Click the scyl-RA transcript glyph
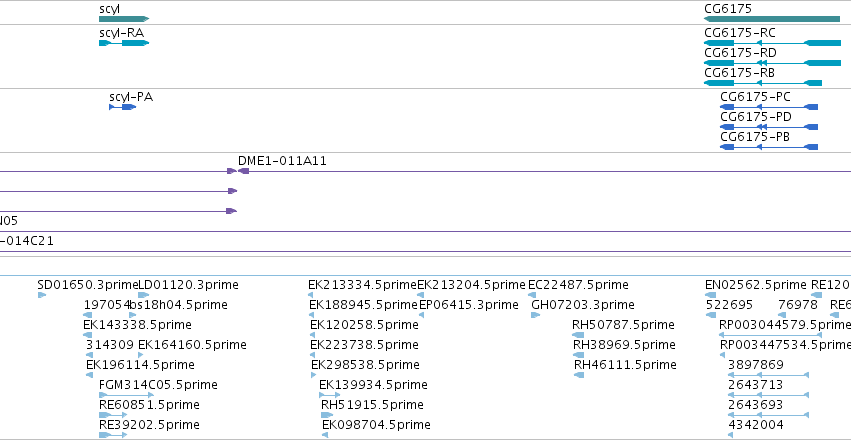Image resolution: width=851 pixels, height=440 pixels. click(x=124, y=43)
